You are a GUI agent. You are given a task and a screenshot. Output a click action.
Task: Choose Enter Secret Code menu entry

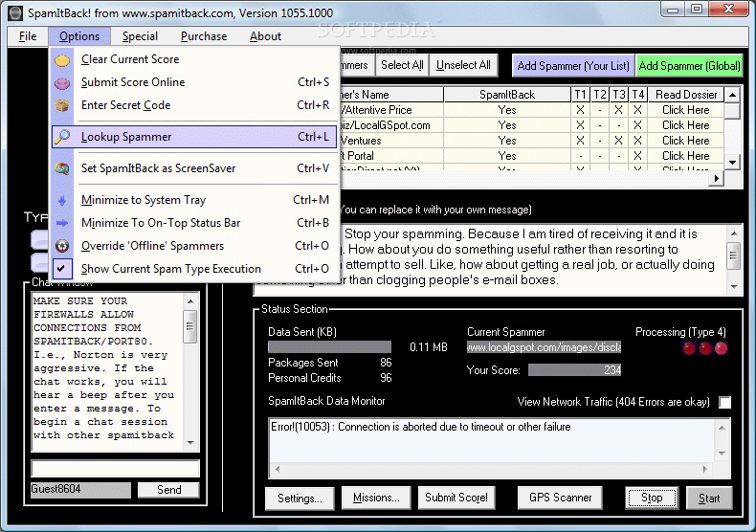pyautogui.click(x=195, y=105)
